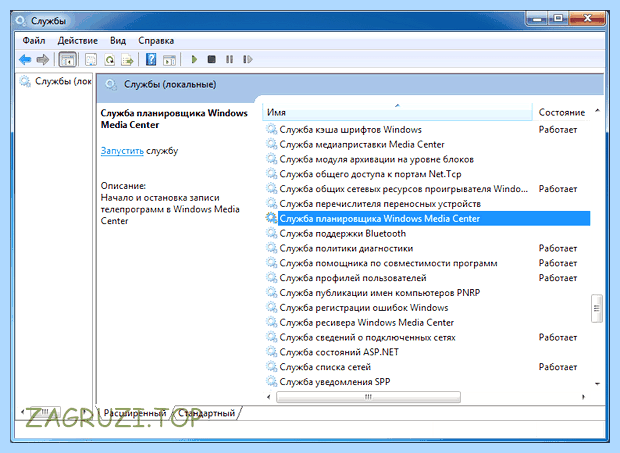Click the service list horizontal scroll left arrow
The image size is (620, 453).
(269, 396)
